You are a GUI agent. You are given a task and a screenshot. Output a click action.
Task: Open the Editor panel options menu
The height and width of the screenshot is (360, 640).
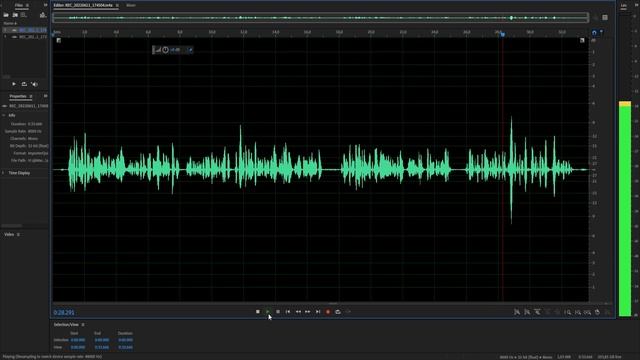[x=117, y=5]
